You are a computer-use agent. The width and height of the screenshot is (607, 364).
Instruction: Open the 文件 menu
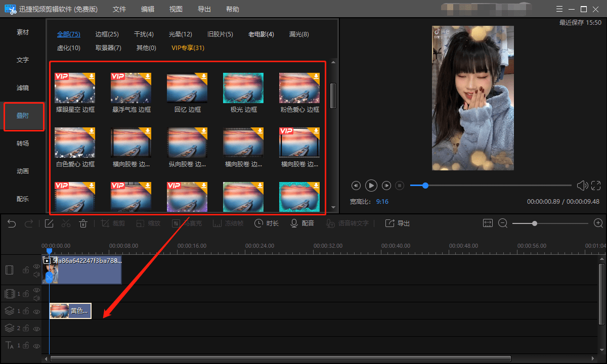click(119, 9)
